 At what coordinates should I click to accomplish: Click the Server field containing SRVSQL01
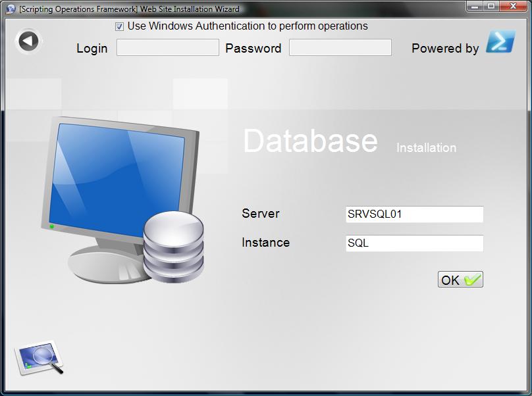pyautogui.click(x=415, y=214)
